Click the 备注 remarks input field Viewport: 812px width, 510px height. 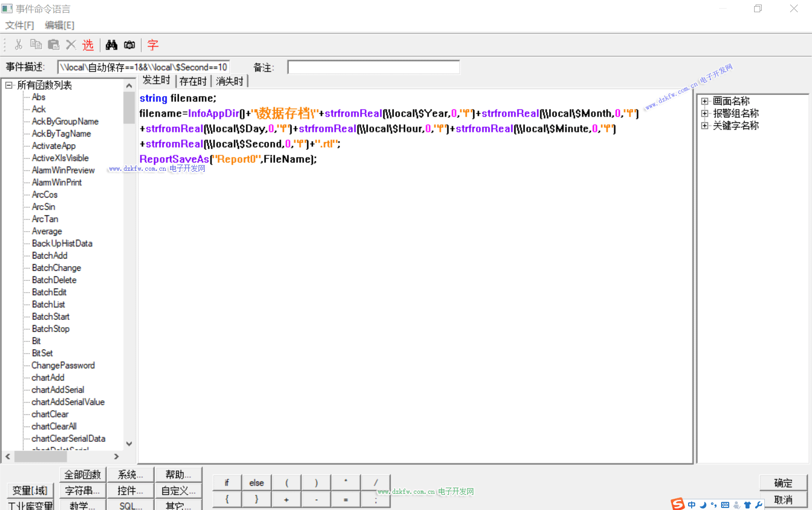pyautogui.click(x=374, y=67)
